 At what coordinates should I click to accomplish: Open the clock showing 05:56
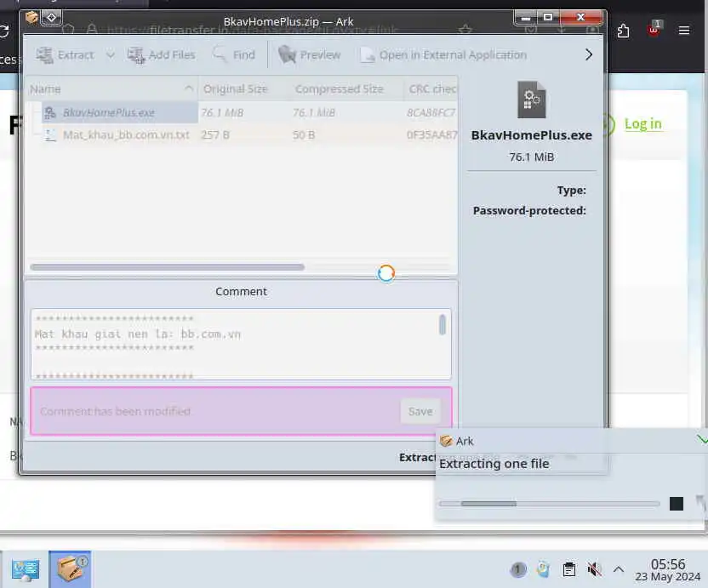tap(668, 570)
